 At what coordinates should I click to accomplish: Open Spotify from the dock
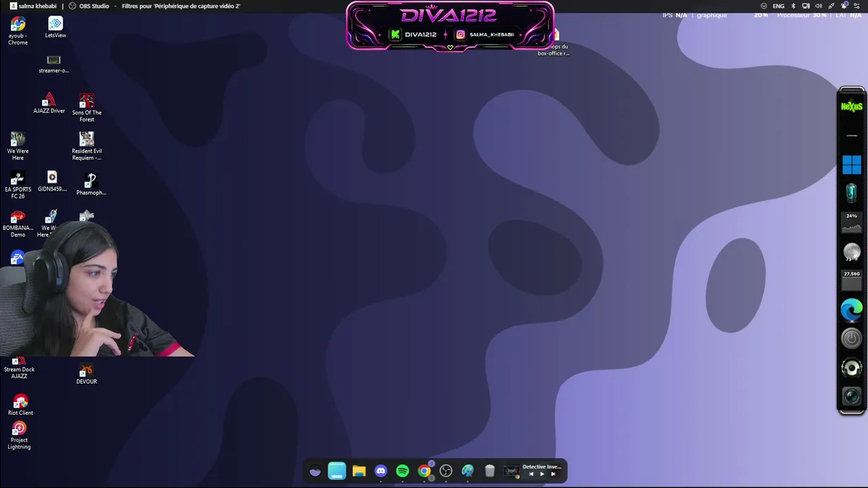[402, 471]
